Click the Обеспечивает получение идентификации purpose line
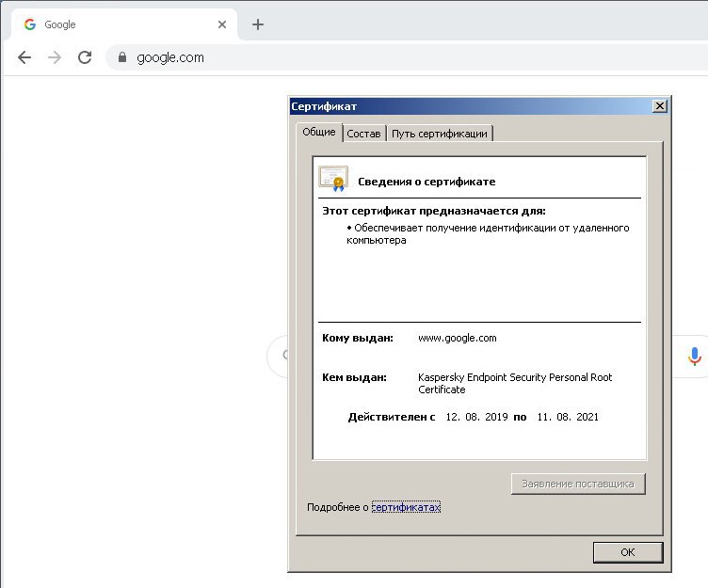This screenshot has width=708, height=588. pos(488,233)
